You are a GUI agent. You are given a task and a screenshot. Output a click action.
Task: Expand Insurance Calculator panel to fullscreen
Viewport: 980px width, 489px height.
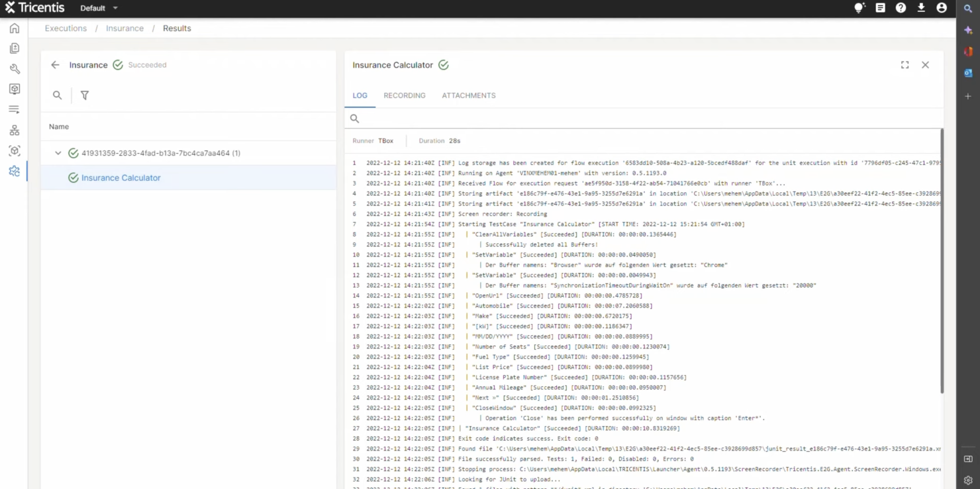pos(905,64)
